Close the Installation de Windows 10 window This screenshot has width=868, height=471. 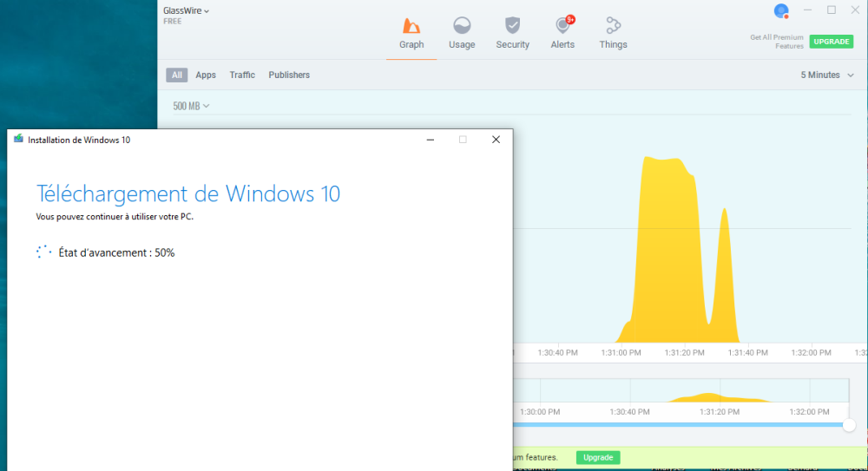click(x=496, y=140)
